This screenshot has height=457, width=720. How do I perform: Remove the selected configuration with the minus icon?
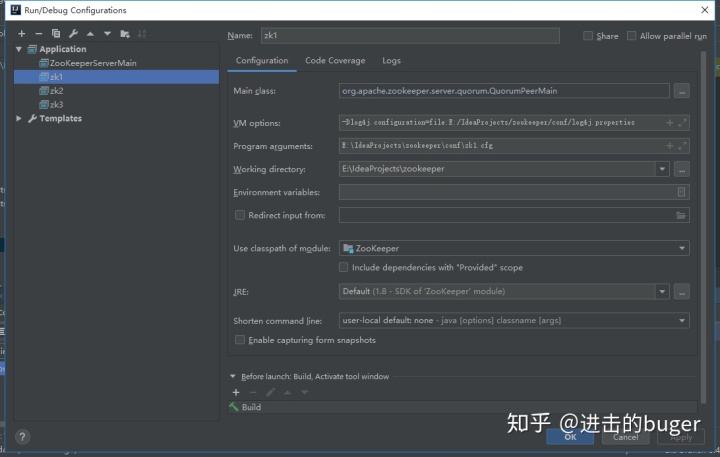pyautogui.click(x=39, y=34)
